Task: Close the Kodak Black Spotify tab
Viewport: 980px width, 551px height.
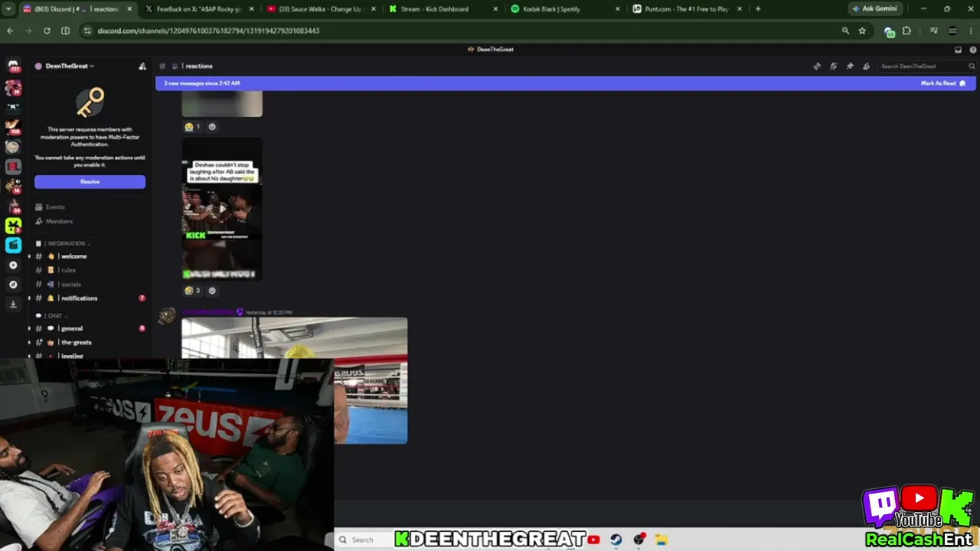Action: tap(618, 9)
